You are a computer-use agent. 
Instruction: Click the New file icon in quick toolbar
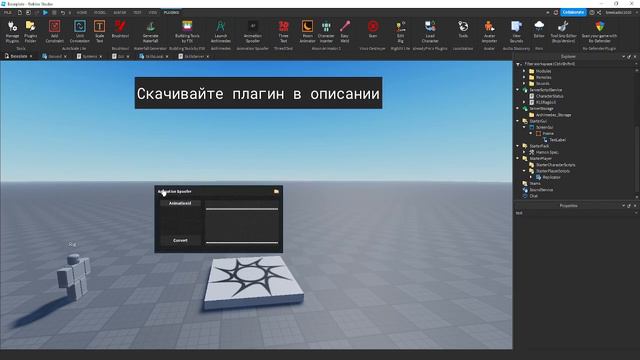(19, 13)
